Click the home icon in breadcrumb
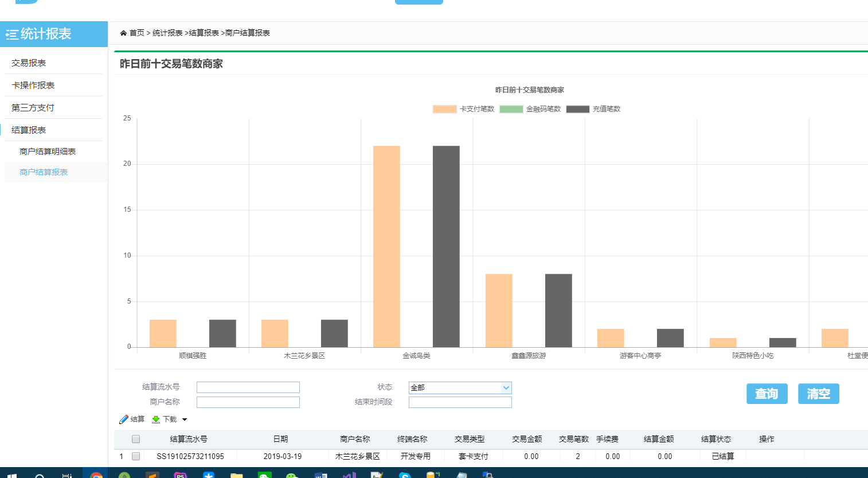 pyautogui.click(x=123, y=33)
